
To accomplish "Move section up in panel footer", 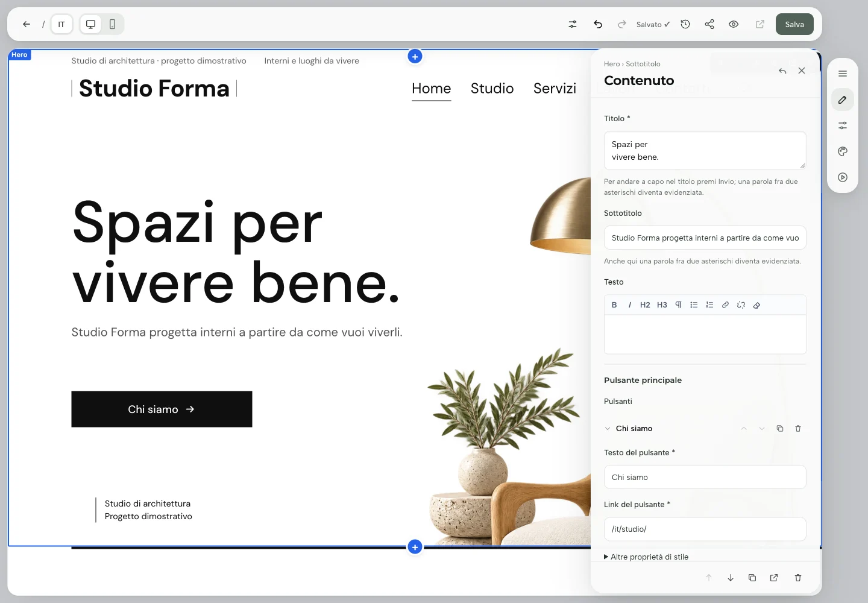I will tap(709, 578).
